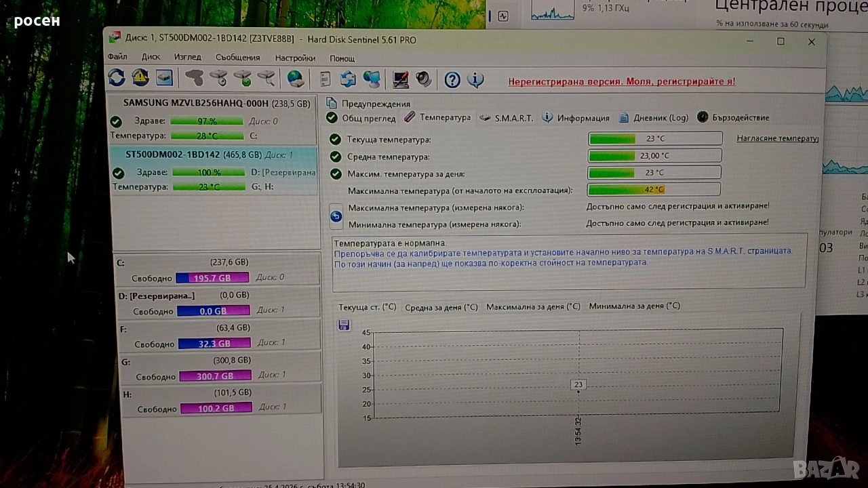Click the 42 °C maximum temperature bar

pyautogui.click(x=654, y=190)
